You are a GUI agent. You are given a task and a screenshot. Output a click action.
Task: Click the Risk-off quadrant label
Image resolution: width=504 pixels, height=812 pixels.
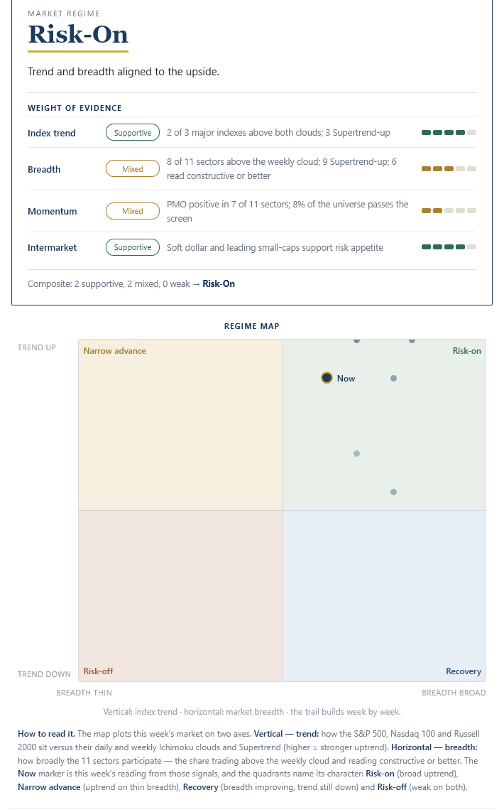99,671
